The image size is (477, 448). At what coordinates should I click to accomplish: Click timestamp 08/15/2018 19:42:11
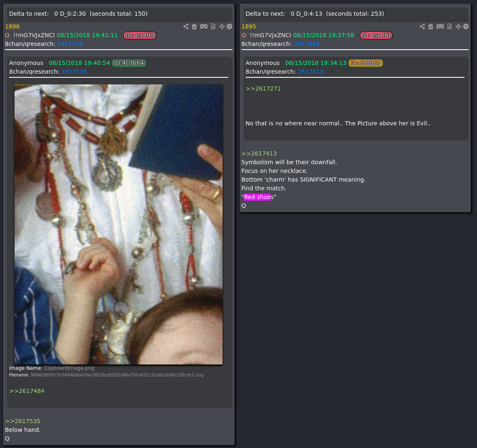coord(87,35)
